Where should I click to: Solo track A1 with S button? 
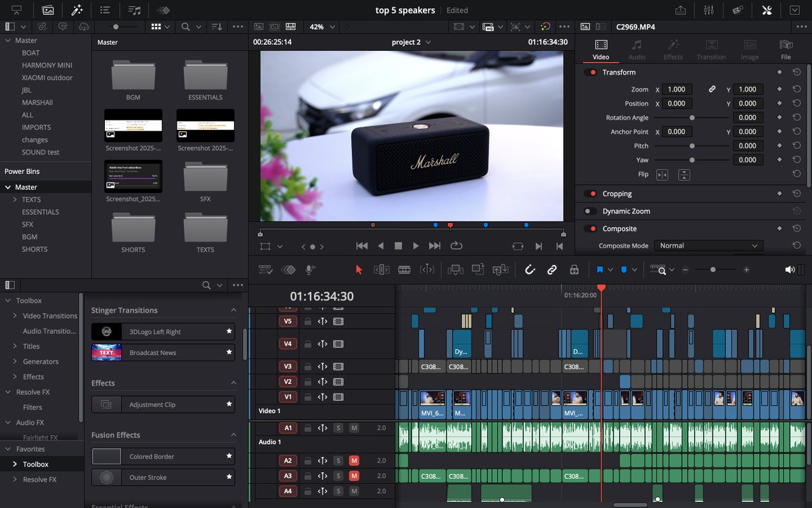click(x=338, y=428)
